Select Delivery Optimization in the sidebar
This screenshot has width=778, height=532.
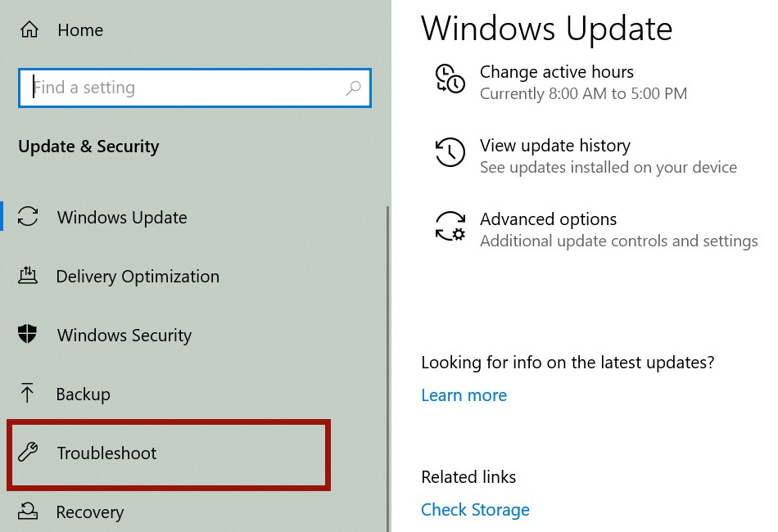point(138,276)
